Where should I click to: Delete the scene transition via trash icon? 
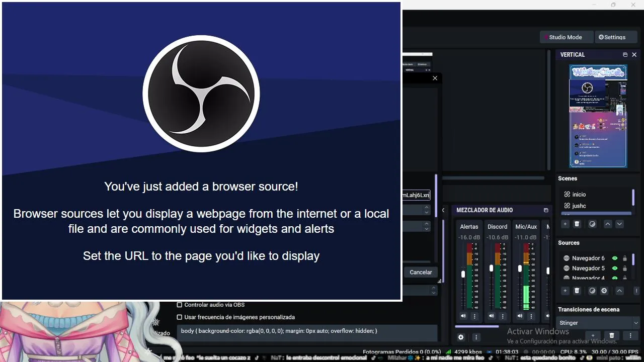click(612, 335)
